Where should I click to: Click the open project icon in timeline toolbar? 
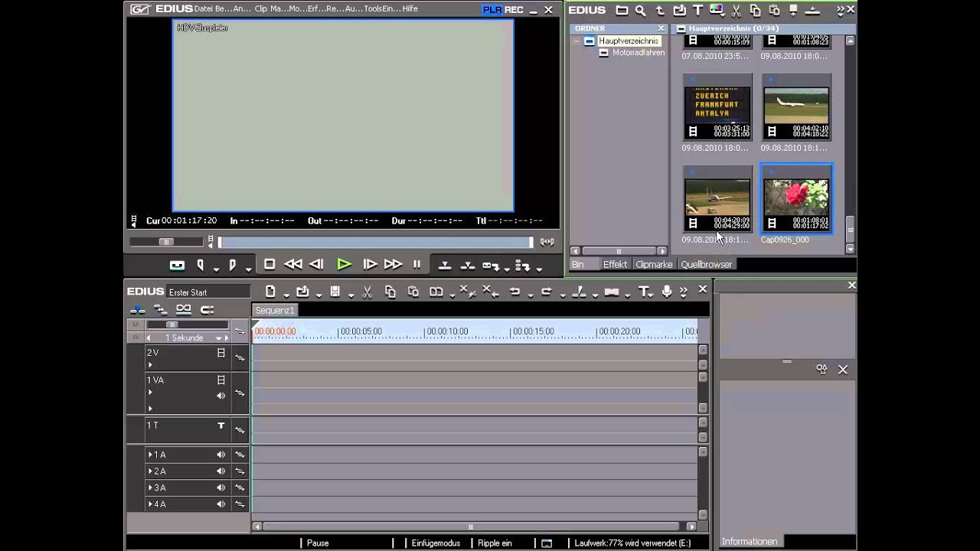tap(302, 292)
